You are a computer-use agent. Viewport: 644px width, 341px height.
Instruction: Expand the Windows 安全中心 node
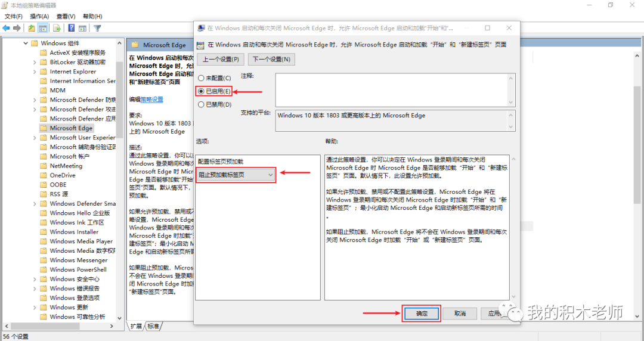coord(35,280)
